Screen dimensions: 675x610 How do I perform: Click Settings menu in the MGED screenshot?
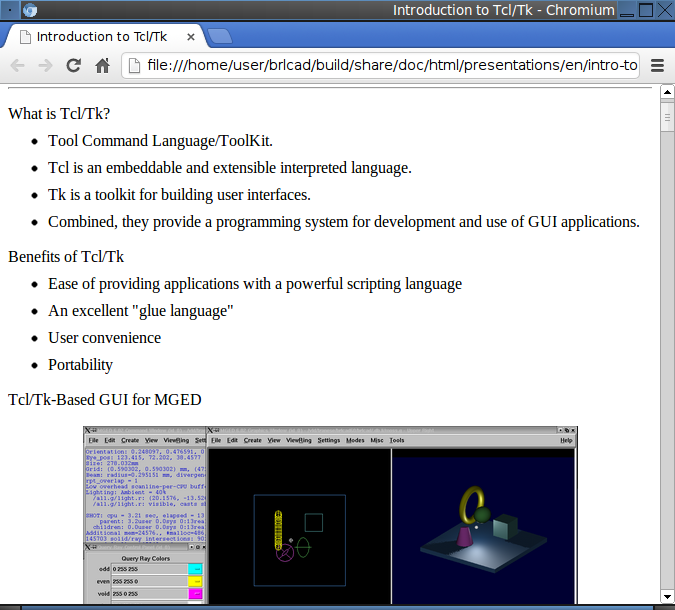point(328,440)
